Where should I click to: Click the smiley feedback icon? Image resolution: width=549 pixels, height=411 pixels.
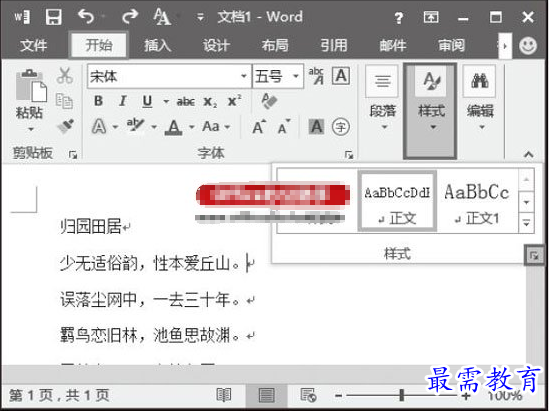coord(528,46)
